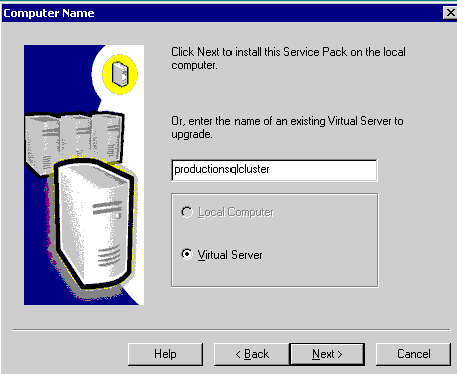Click the Local Computer option label

point(236,212)
